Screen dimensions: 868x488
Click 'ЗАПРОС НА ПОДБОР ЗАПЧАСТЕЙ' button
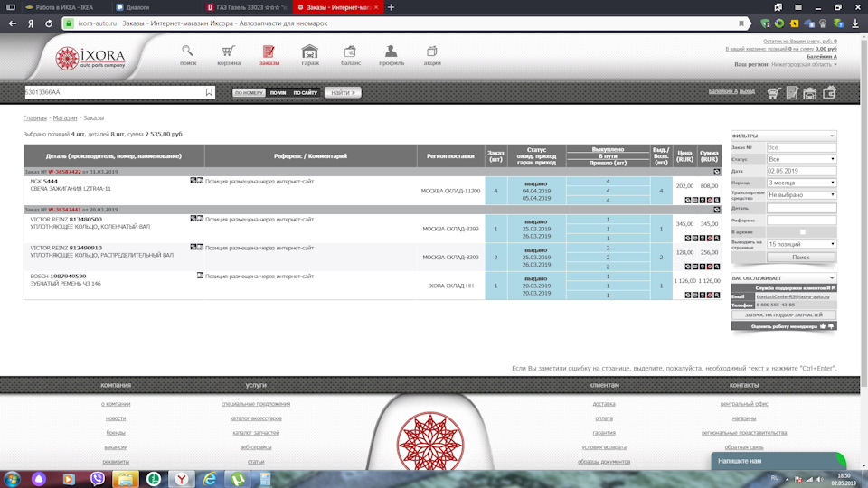click(x=783, y=314)
